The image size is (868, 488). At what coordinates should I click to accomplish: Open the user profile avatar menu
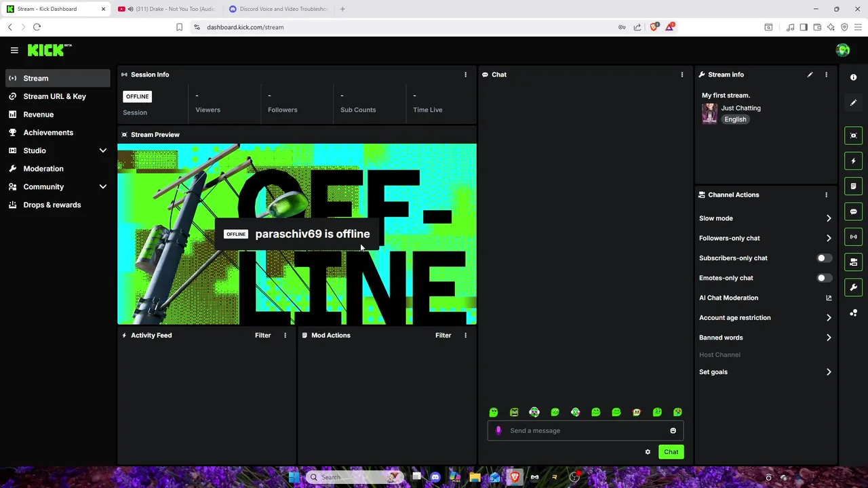(843, 50)
